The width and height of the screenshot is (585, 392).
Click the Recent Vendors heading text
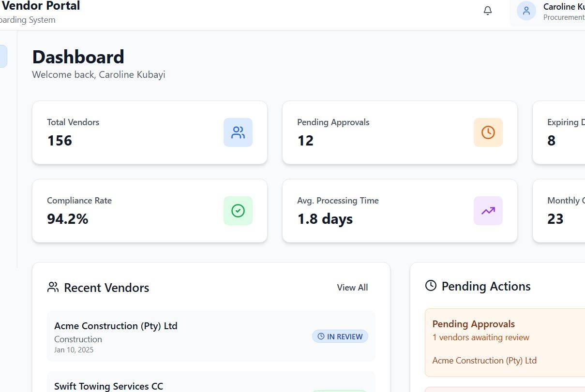106,288
